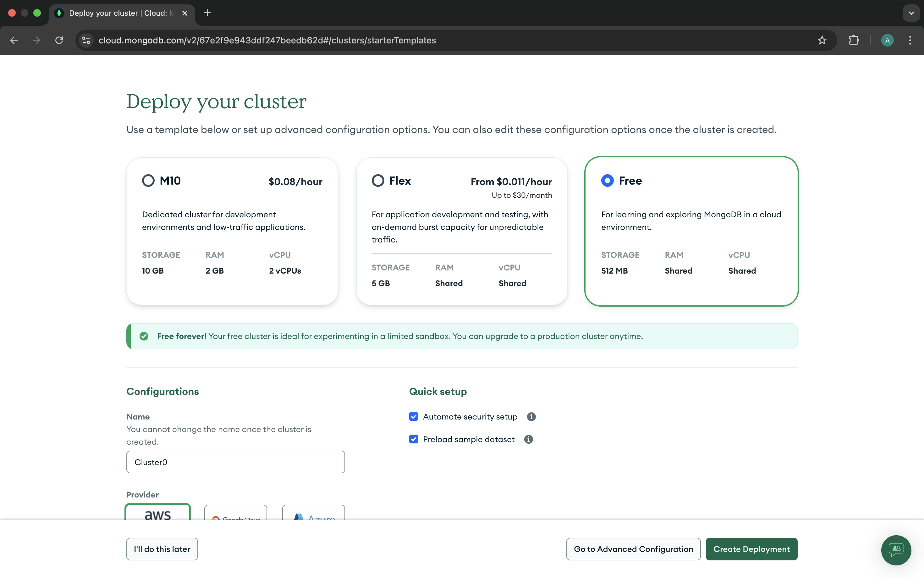This screenshot has width=924, height=578.
Task: Bookmark page with the star icon
Action: pos(822,40)
